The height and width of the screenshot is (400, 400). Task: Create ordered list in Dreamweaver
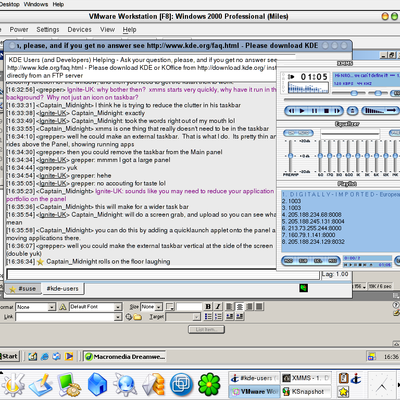[218, 316]
